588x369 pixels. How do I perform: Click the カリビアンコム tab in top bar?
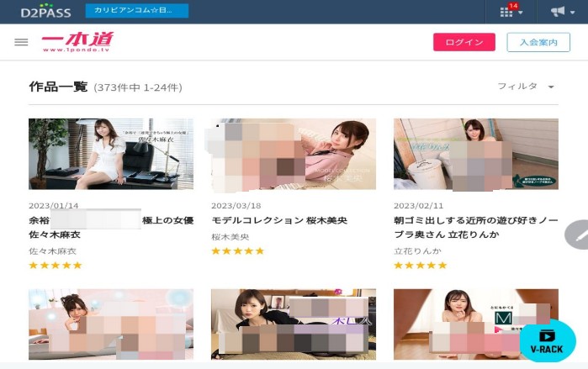pos(137,10)
